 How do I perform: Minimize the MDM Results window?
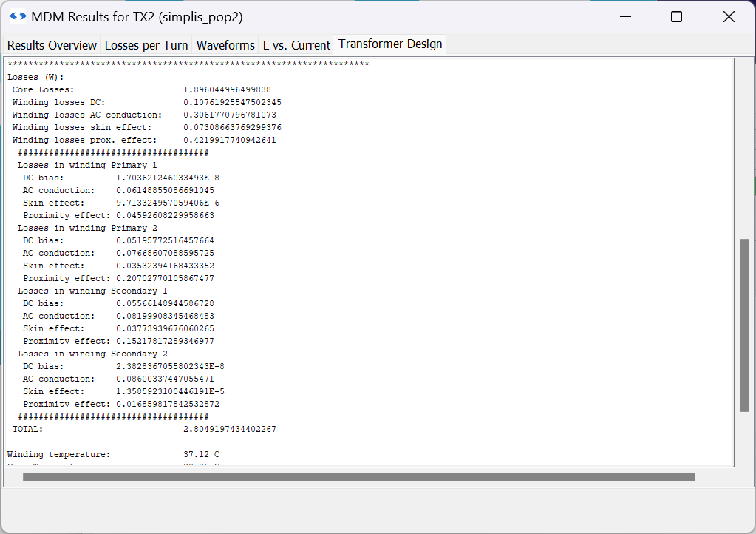[x=624, y=17]
